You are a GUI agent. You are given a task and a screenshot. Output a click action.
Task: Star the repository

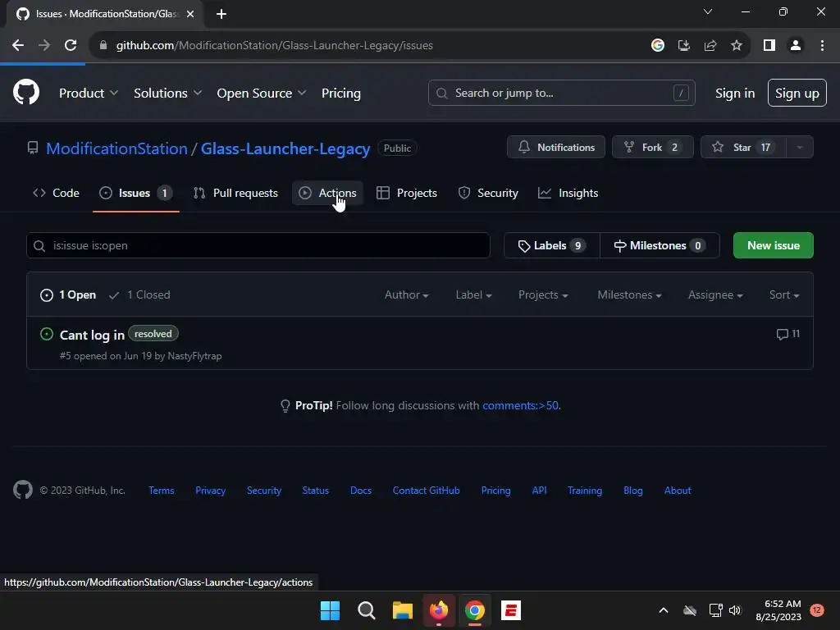tap(743, 148)
